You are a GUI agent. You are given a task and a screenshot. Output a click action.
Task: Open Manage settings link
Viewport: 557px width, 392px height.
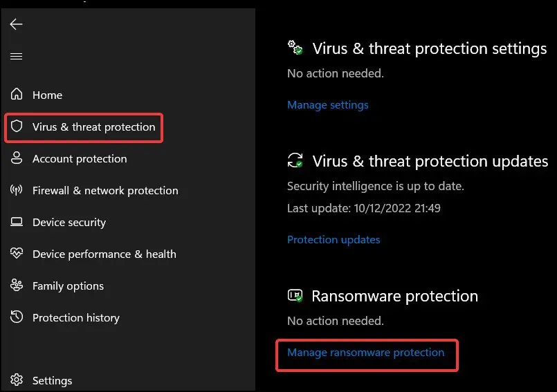(327, 105)
